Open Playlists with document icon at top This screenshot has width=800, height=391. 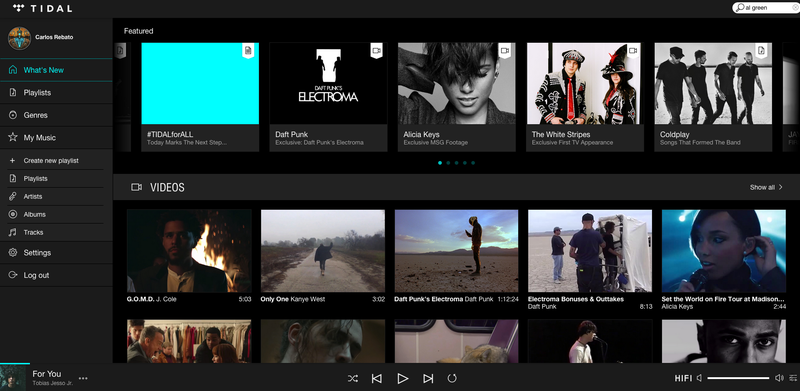tap(56, 92)
